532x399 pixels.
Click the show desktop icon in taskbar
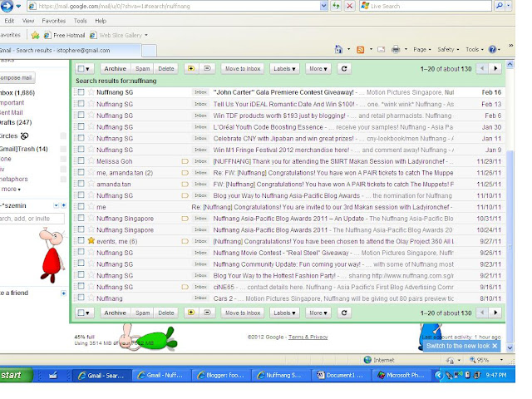53,375
